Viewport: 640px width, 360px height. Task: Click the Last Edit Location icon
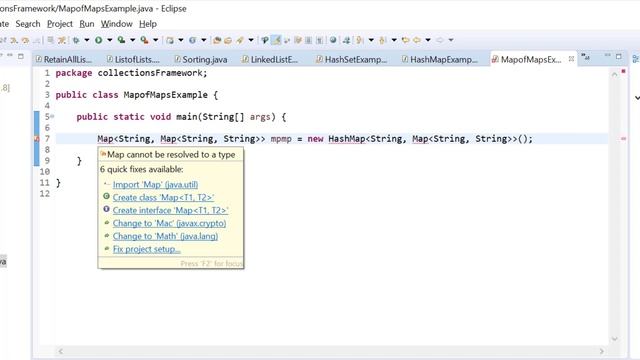[x=405, y=40]
